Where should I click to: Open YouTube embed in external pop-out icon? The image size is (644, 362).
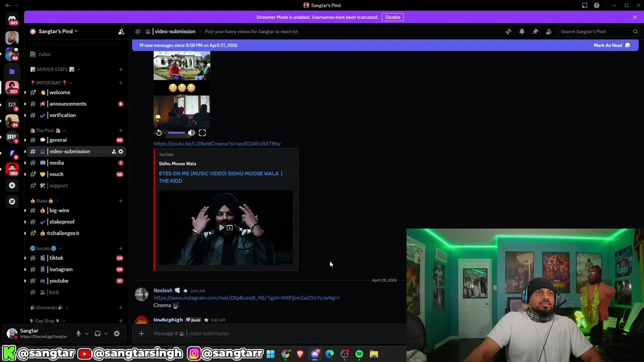[x=229, y=228]
